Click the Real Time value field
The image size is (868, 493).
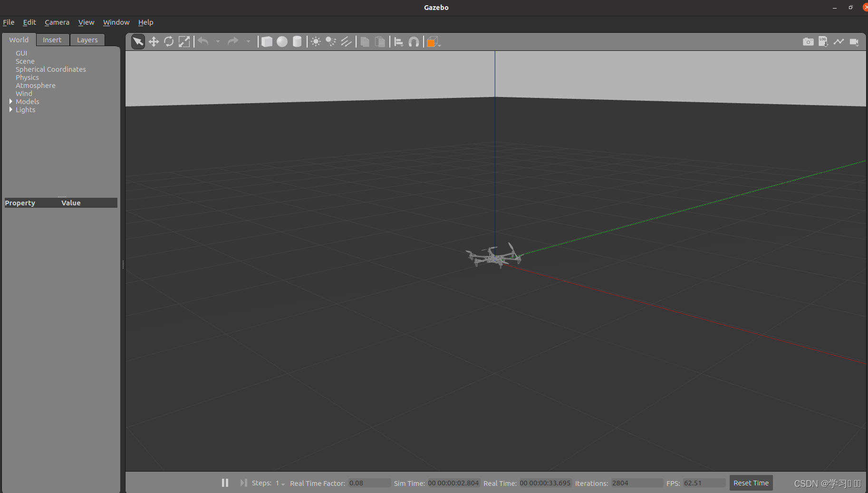(545, 483)
